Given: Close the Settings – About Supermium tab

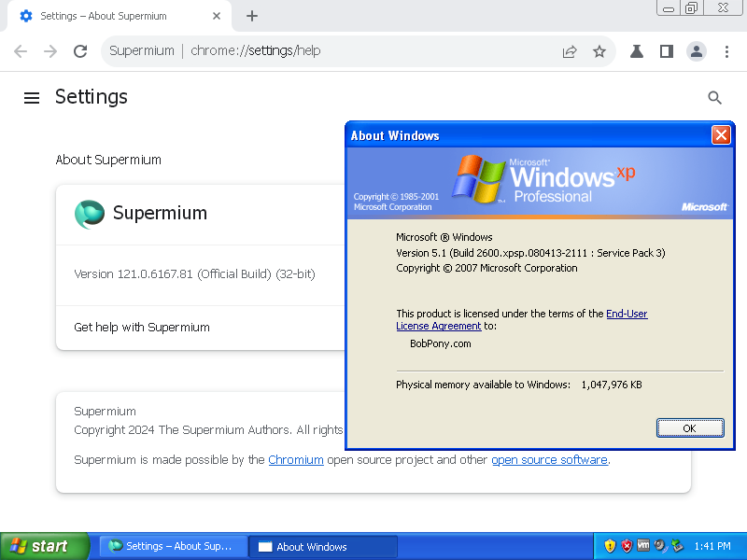Looking at the screenshot, I should (217, 16).
